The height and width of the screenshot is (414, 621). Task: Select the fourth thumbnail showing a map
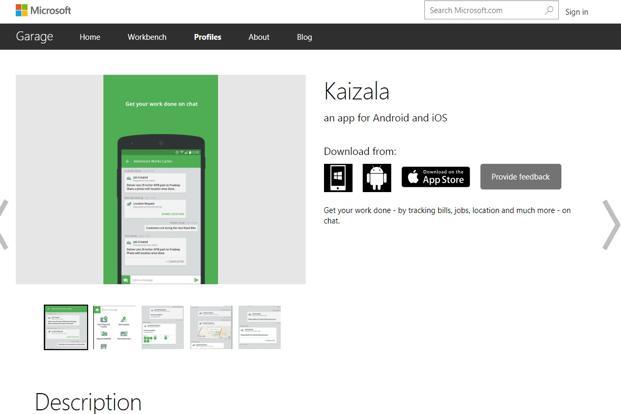pos(211,327)
